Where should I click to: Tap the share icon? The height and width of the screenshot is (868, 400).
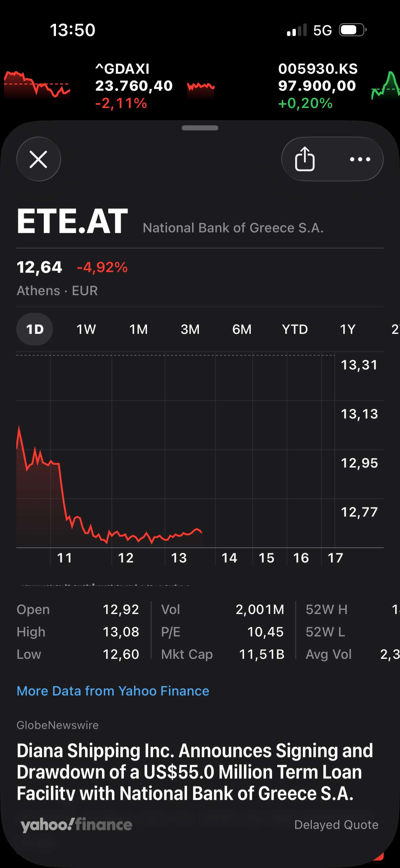coord(305,159)
